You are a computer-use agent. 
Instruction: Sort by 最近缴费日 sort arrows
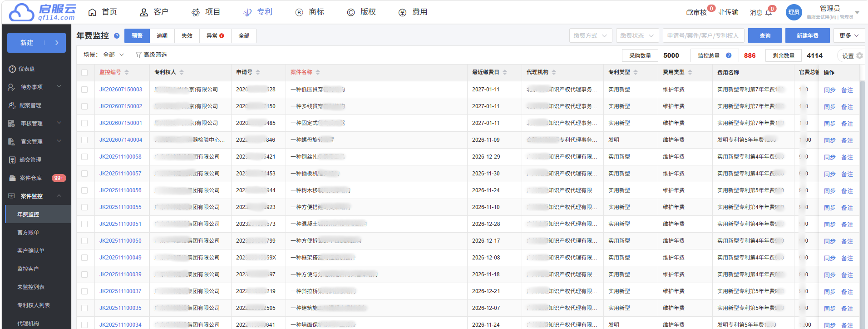tap(505, 72)
